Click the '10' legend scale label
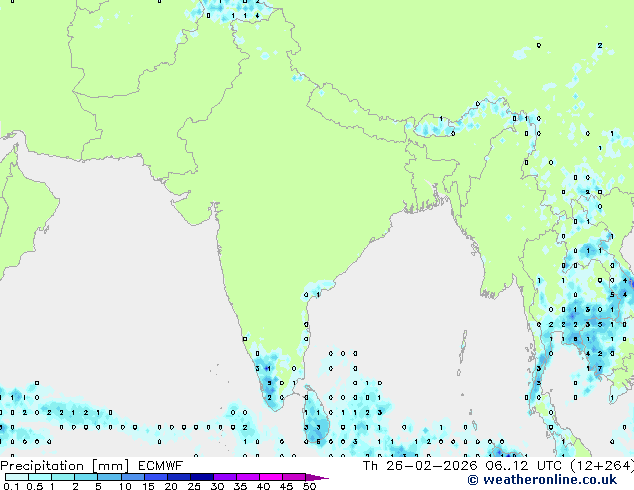The width and height of the screenshot is (634, 490). 125,486
